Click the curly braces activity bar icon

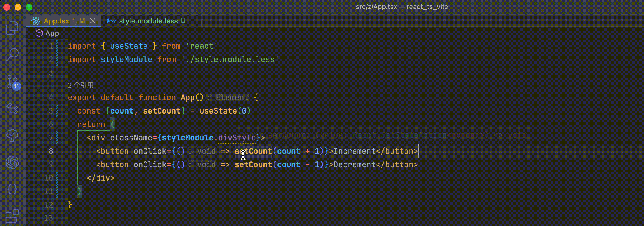tap(12, 189)
